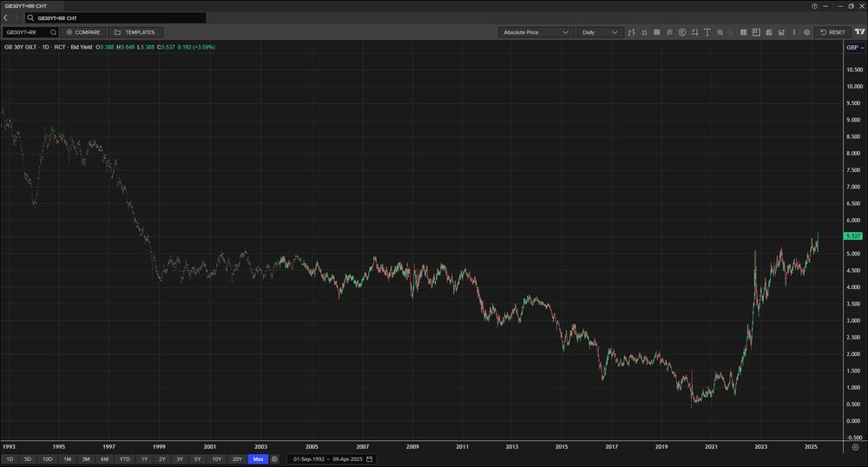Click COMPARE button
The height and width of the screenshot is (467, 868).
(x=83, y=33)
